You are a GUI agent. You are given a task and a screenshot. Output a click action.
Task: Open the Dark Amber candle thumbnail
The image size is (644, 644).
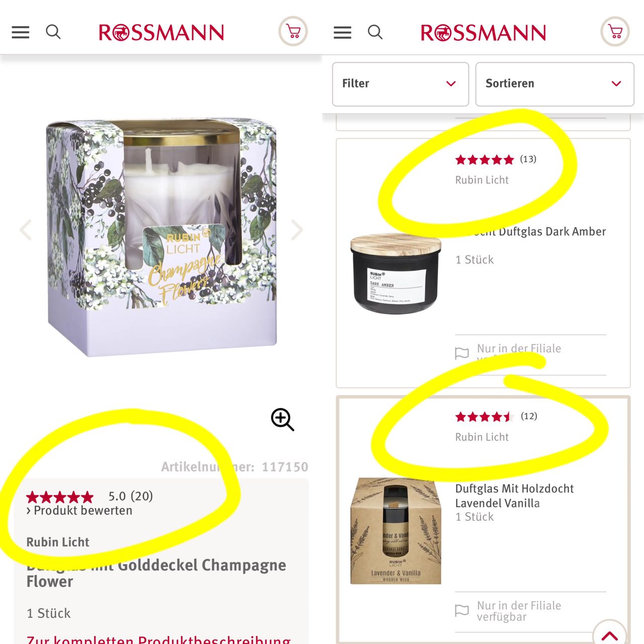(396, 274)
